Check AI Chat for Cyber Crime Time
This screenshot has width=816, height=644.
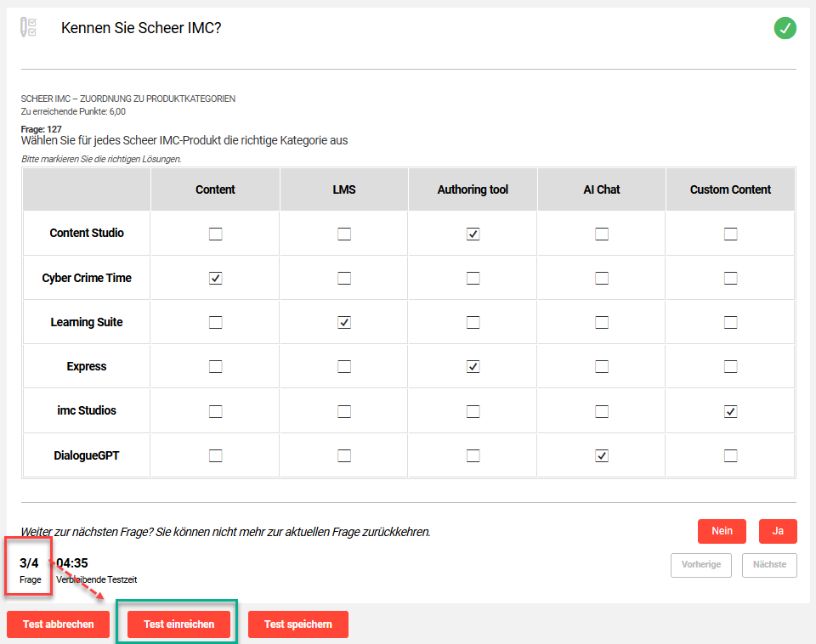(602, 279)
